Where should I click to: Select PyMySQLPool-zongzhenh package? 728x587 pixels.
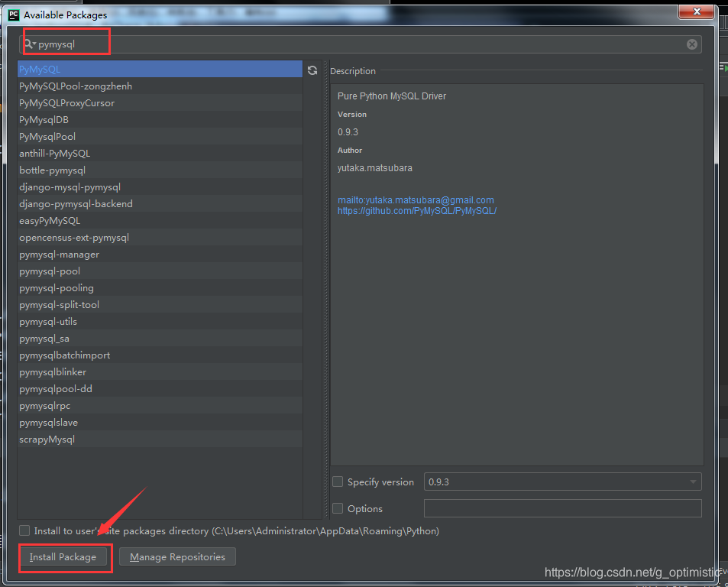[160, 86]
